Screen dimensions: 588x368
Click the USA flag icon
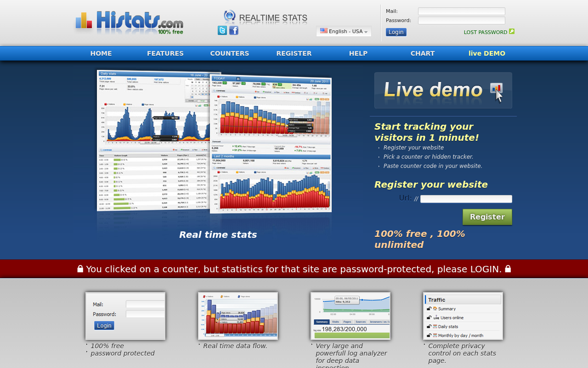[324, 31]
